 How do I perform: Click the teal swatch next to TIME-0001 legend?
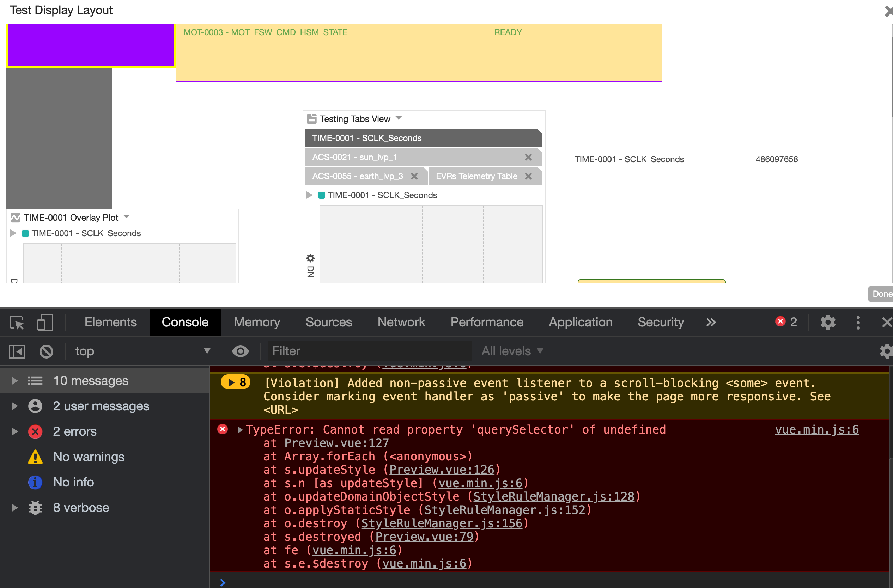click(x=321, y=195)
